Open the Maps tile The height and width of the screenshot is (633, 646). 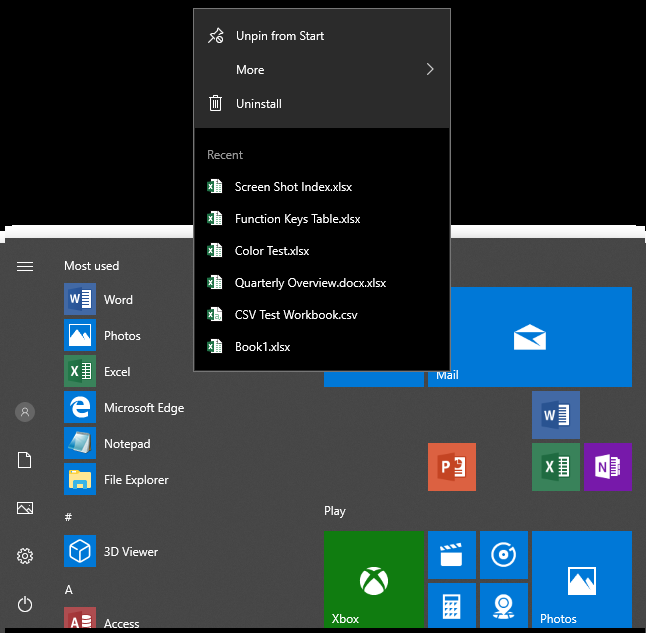504,605
